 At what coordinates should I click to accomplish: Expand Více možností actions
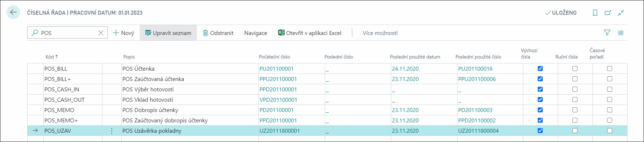point(380,33)
